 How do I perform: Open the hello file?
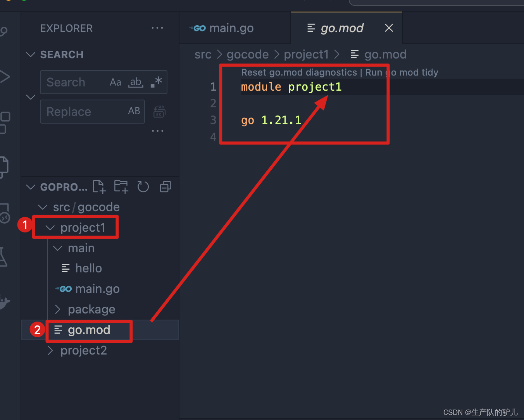click(x=82, y=268)
